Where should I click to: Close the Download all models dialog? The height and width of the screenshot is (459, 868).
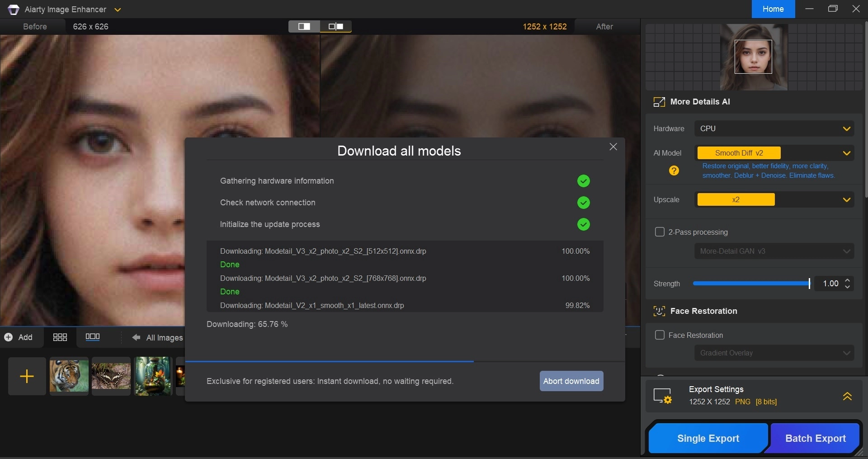pos(613,147)
